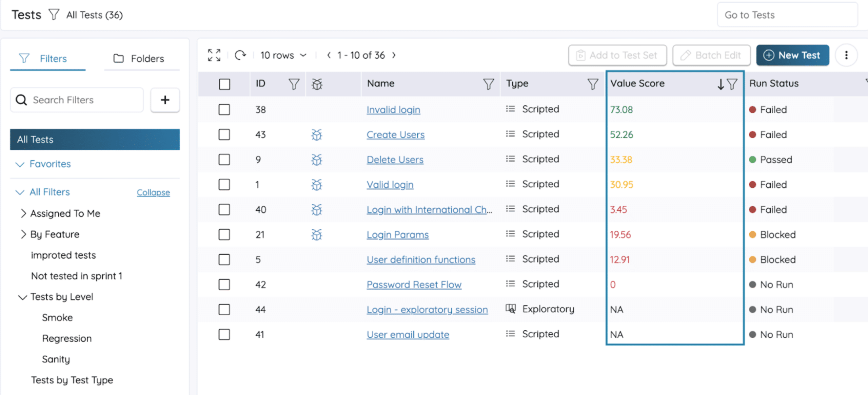Open the filter icon on the Name column
This screenshot has height=395, width=868.
488,83
